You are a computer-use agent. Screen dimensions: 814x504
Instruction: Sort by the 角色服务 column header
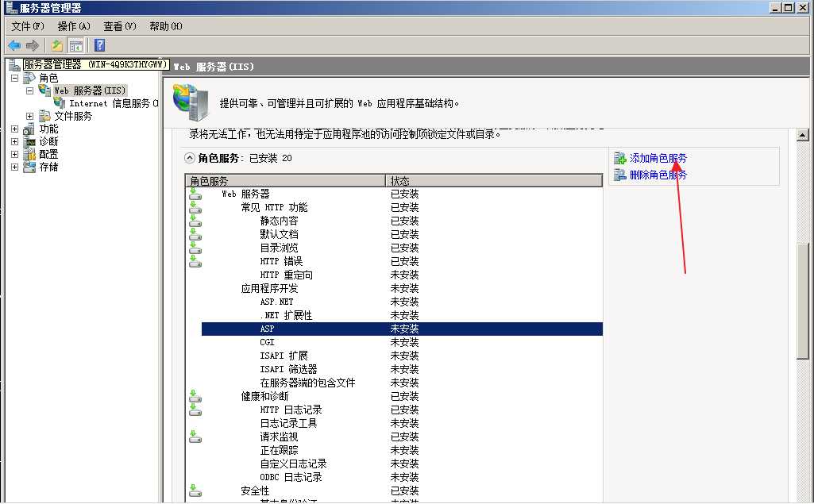pyautogui.click(x=286, y=181)
